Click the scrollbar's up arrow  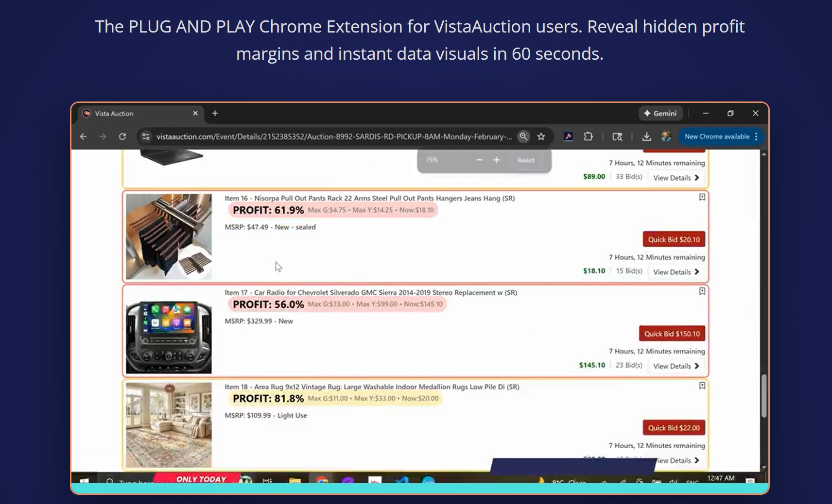tap(764, 154)
